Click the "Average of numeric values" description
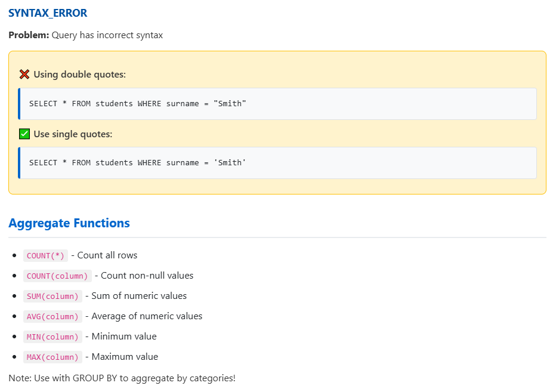The image size is (556, 392). (147, 316)
